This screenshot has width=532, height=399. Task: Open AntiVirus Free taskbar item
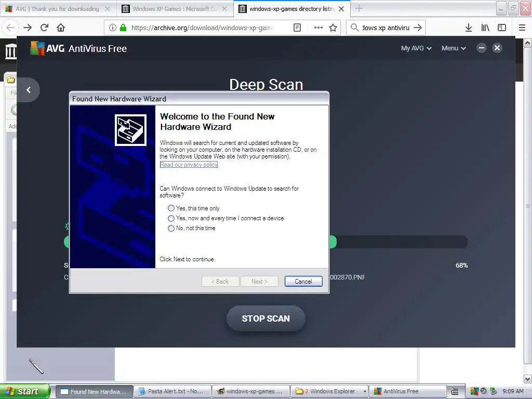coord(407,392)
